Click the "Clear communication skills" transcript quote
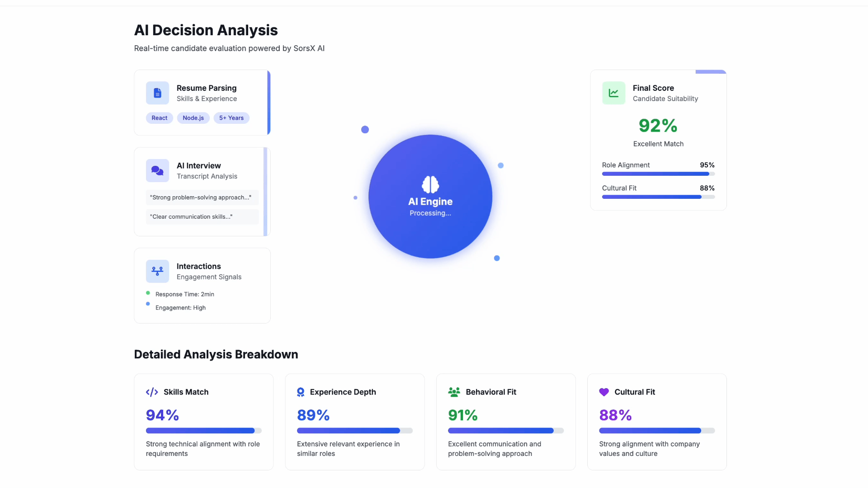This screenshot has width=868, height=488. pos(202,217)
